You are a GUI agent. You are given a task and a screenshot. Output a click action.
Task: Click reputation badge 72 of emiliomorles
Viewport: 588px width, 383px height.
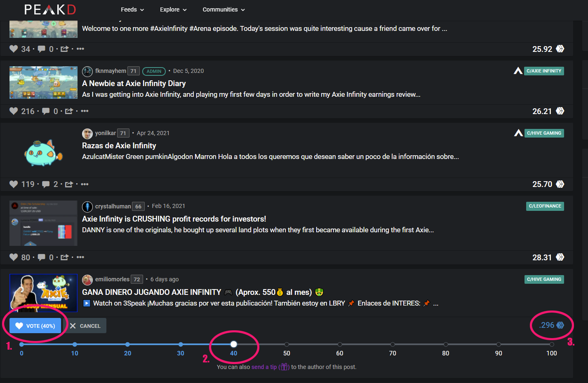tap(137, 279)
